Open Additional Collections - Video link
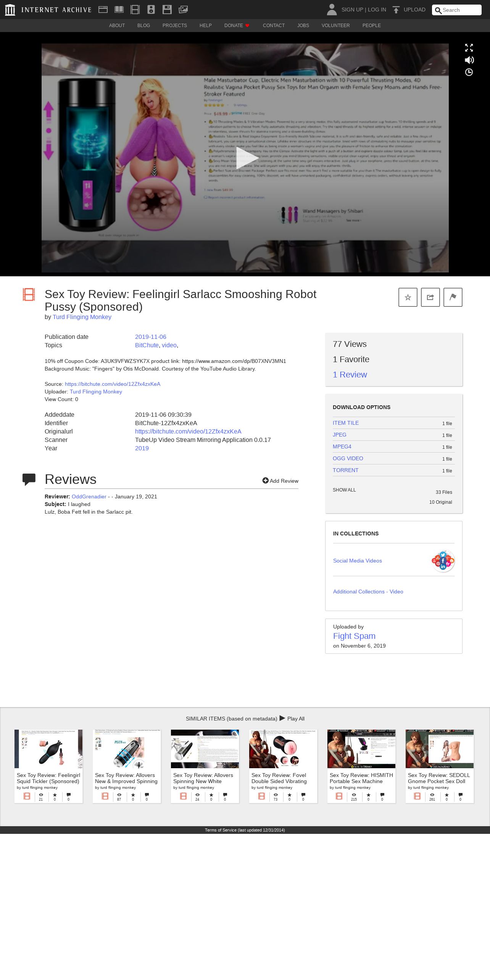This screenshot has width=490, height=980. click(x=368, y=592)
